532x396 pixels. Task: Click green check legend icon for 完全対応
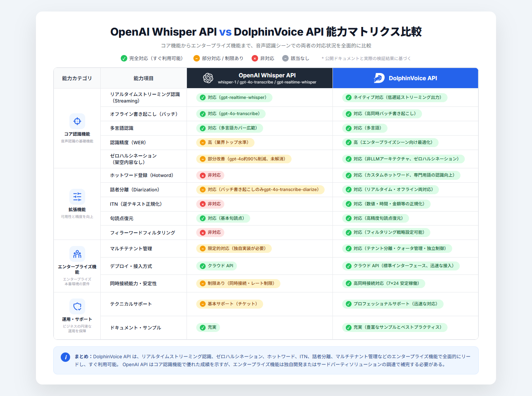pyautogui.click(x=124, y=58)
